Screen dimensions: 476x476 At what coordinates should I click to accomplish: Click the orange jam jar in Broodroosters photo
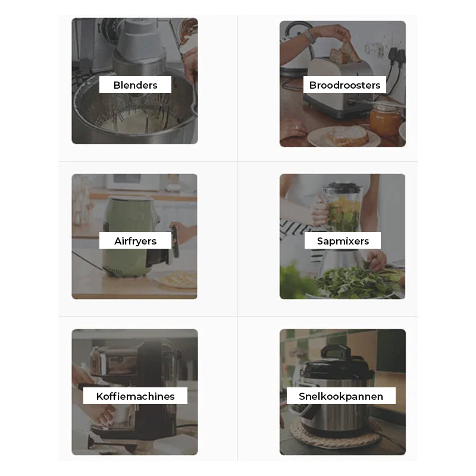click(385, 120)
